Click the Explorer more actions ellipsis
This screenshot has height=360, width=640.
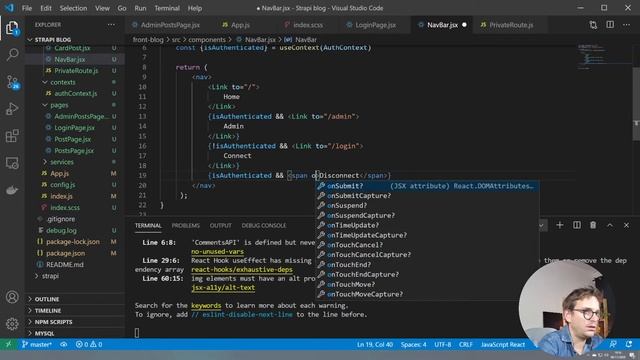coord(111,24)
